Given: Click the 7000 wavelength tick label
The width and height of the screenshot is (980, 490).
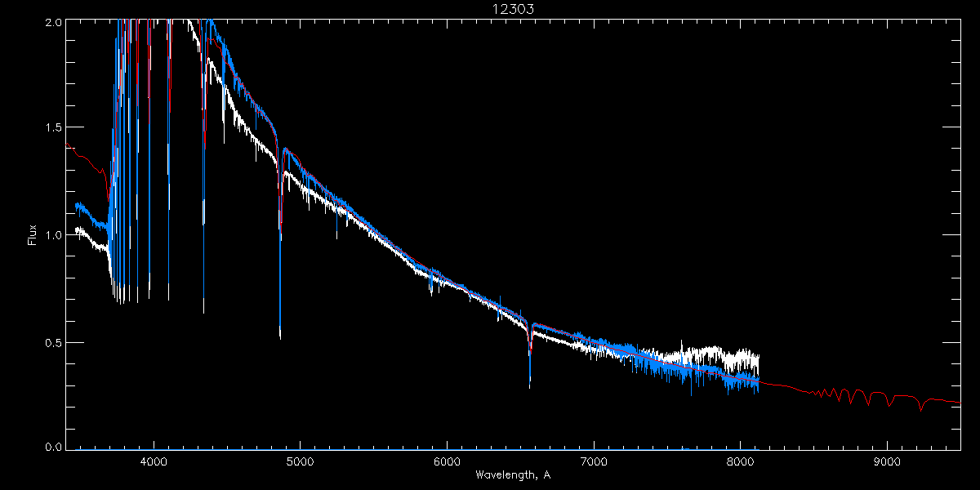Looking at the screenshot, I should (x=593, y=462).
